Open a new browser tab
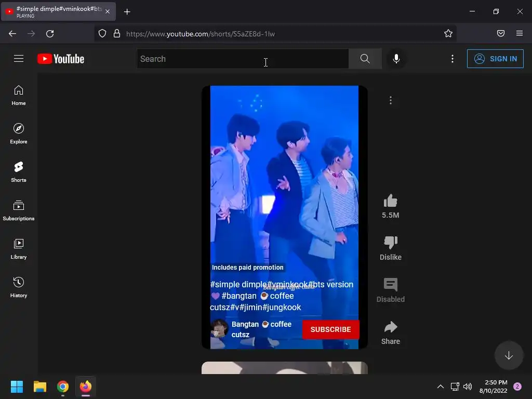 coord(127,12)
